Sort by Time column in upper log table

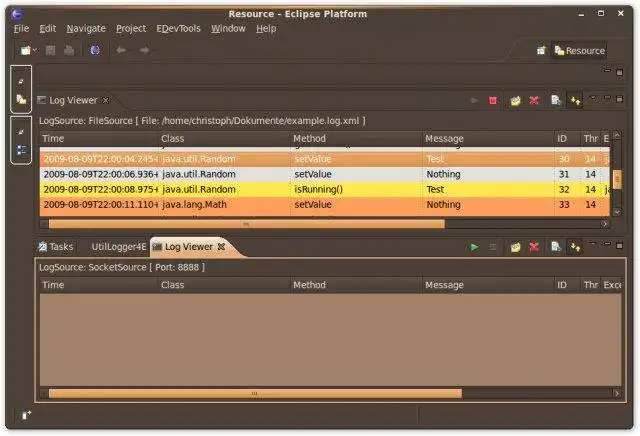[x=98, y=139]
